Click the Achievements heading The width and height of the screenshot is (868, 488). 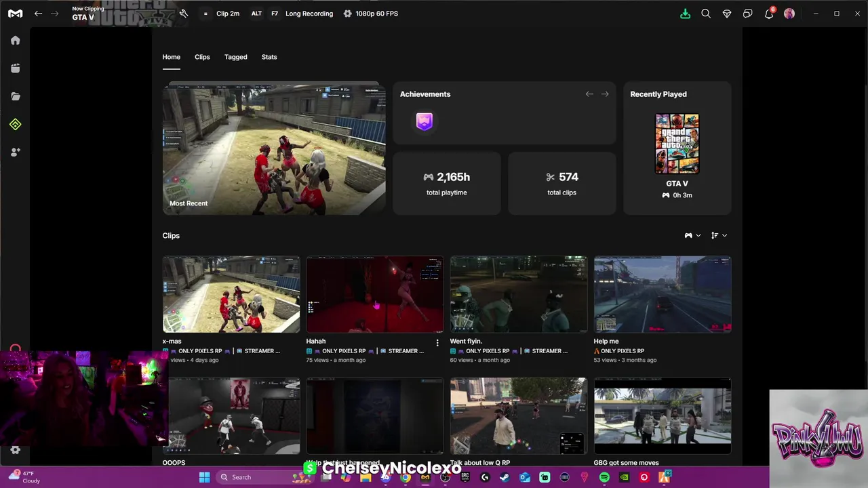point(425,94)
